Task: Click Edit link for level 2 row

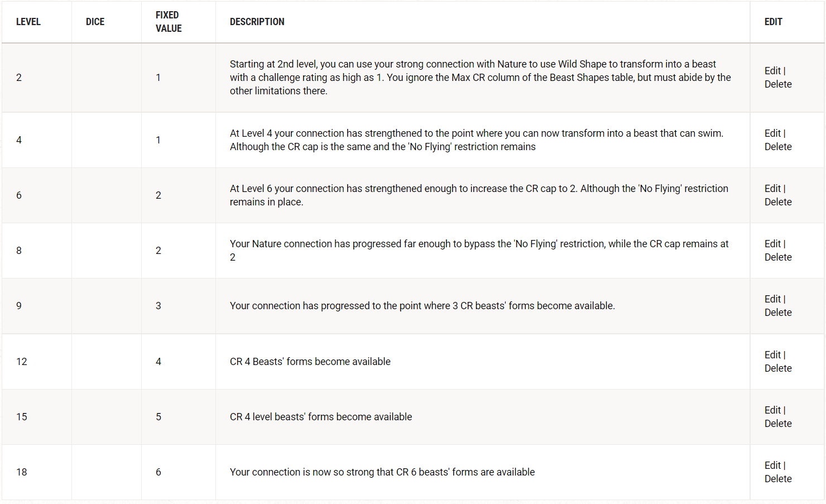Action: [772, 71]
